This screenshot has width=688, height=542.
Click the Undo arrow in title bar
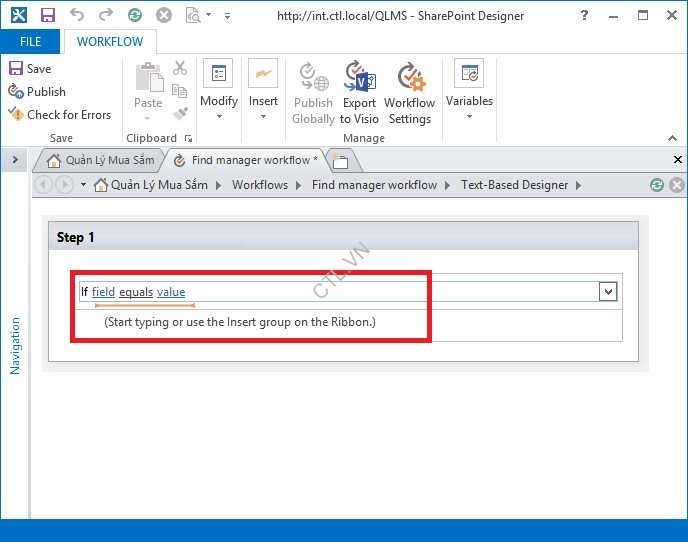(x=77, y=15)
